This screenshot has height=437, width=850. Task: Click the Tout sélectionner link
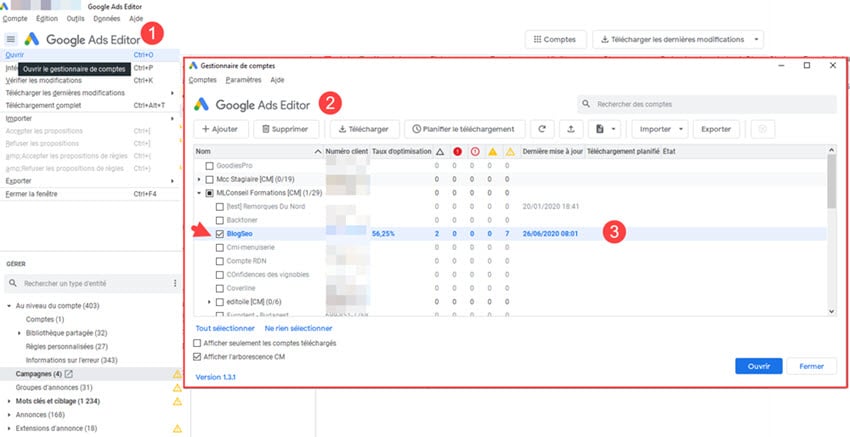[225, 328]
